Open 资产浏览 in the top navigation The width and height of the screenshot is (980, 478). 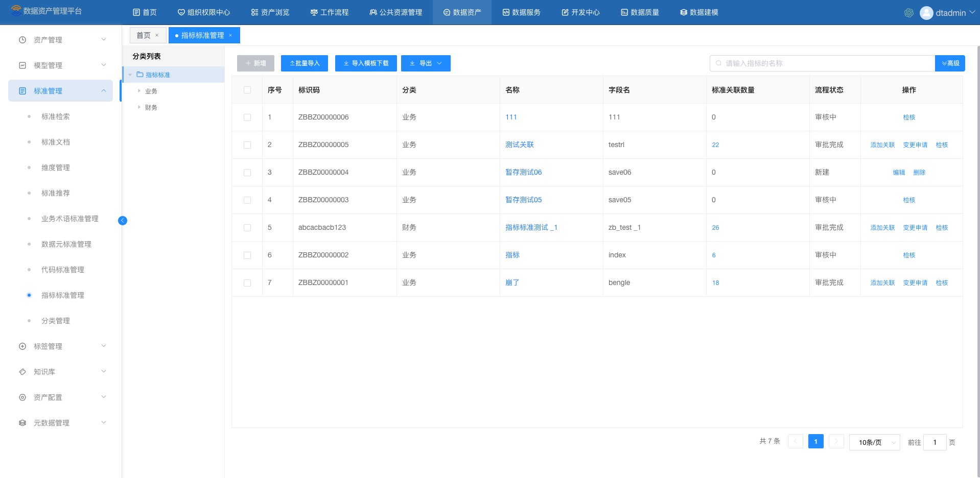point(270,12)
